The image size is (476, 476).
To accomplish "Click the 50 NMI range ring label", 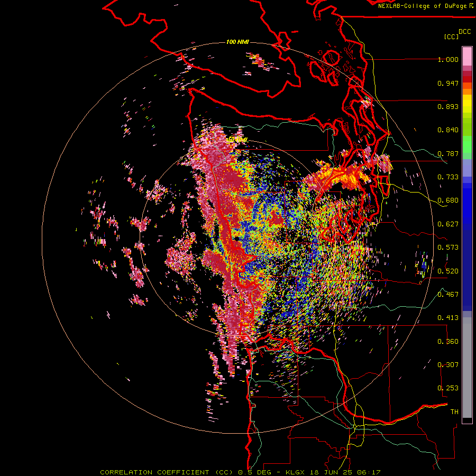I will tap(237, 140).
